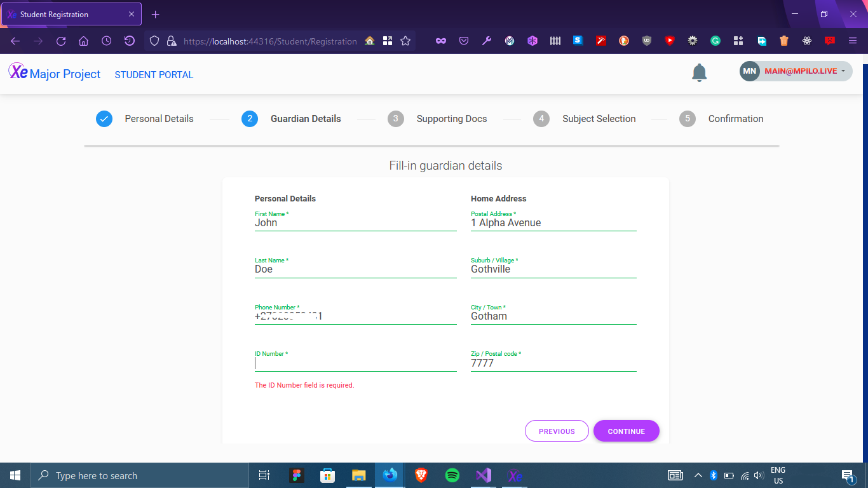
Task: Close the Student Registration tab
Action: coord(132,14)
